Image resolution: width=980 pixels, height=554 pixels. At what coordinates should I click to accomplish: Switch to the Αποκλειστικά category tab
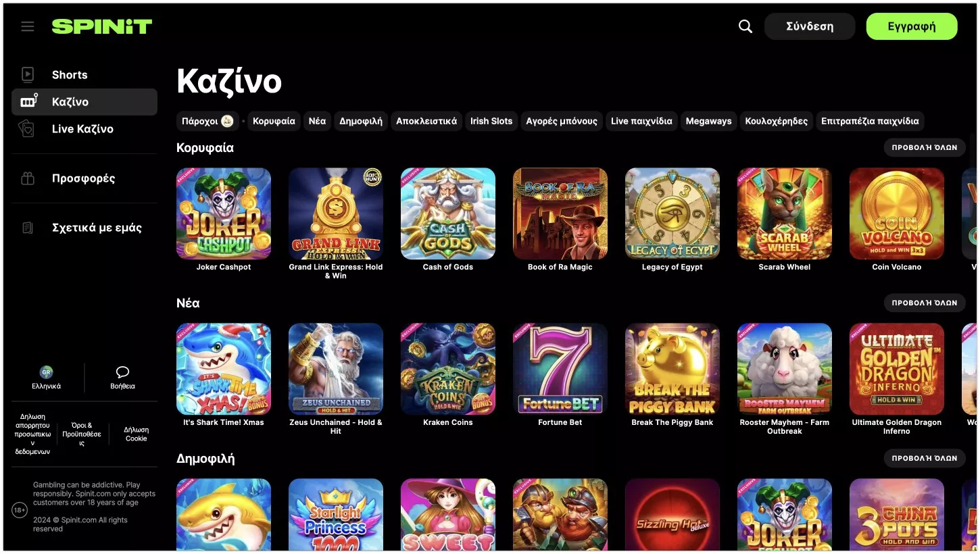click(x=426, y=121)
